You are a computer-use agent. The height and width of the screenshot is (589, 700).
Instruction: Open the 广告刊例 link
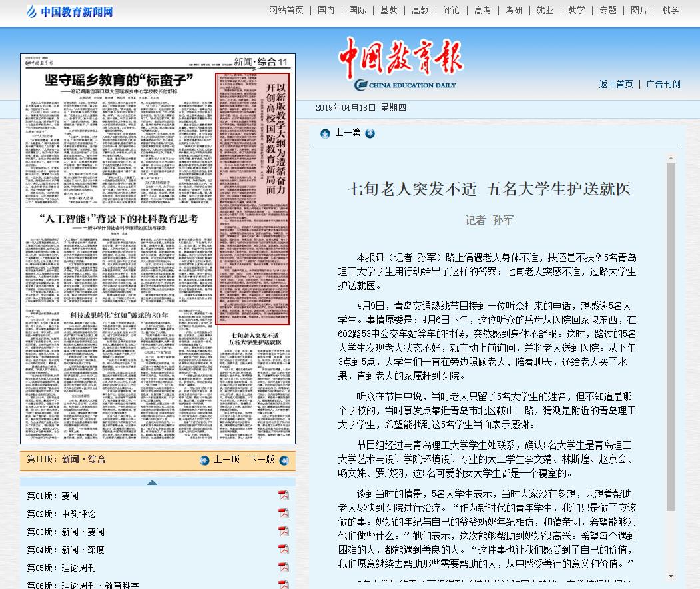point(663,84)
